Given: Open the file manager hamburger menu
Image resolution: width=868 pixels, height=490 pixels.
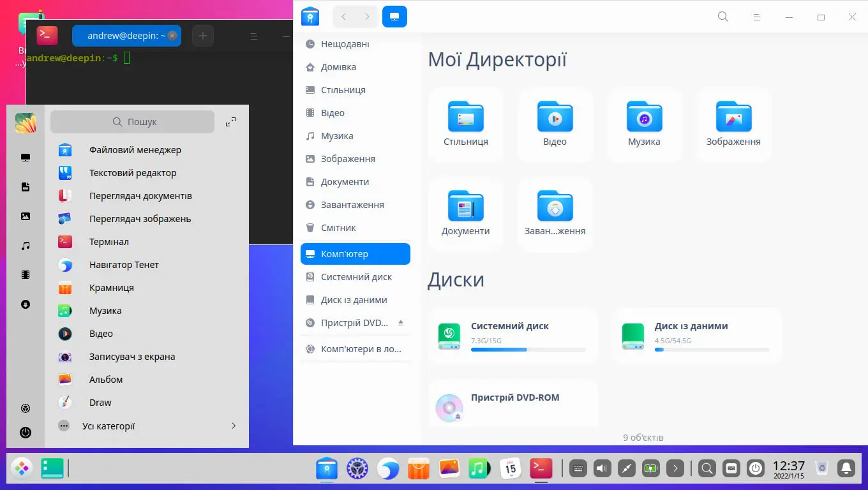Looking at the screenshot, I should coord(756,17).
